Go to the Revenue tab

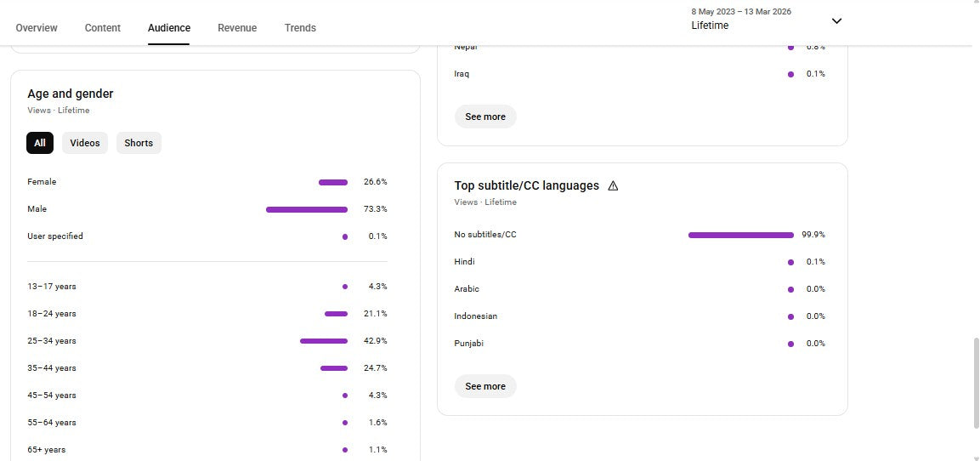pyautogui.click(x=237, y=28)
